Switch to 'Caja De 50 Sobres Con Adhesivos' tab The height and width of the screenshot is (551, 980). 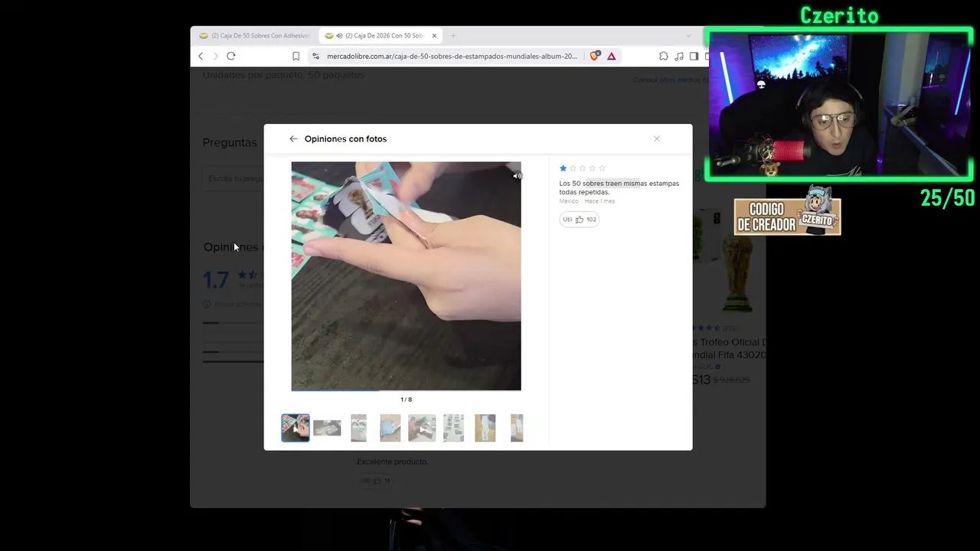click(255, 35)
